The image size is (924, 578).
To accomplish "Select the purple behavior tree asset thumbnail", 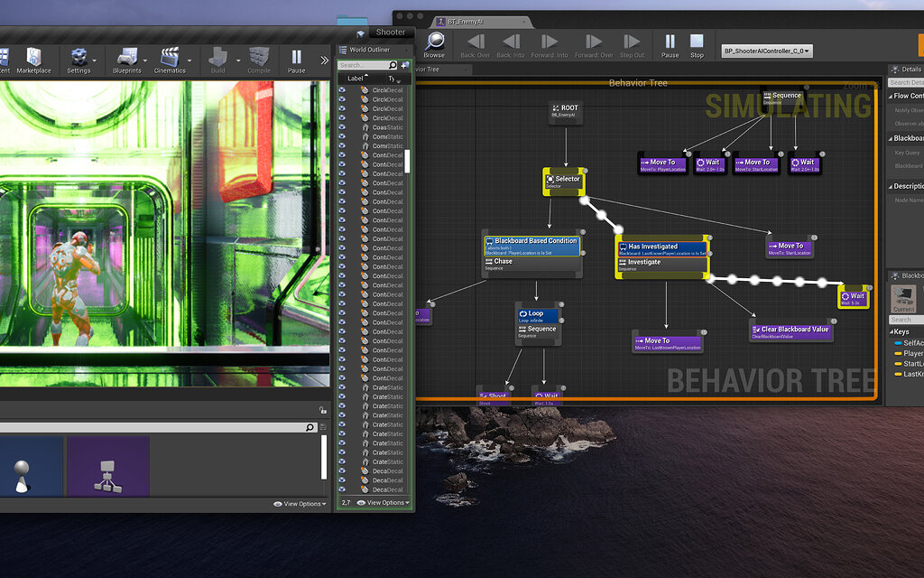I will pyautogui.click(x=108, y=467).
